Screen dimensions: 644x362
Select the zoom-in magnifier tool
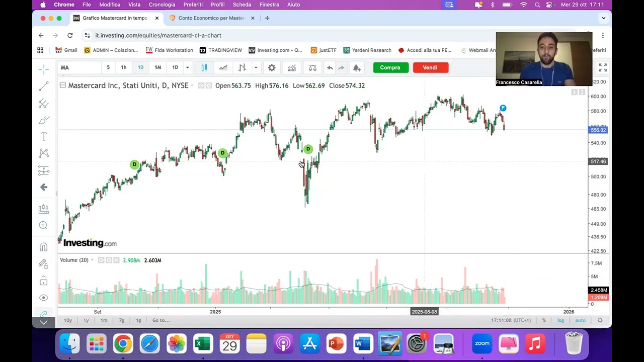click(x=44, y=226)
